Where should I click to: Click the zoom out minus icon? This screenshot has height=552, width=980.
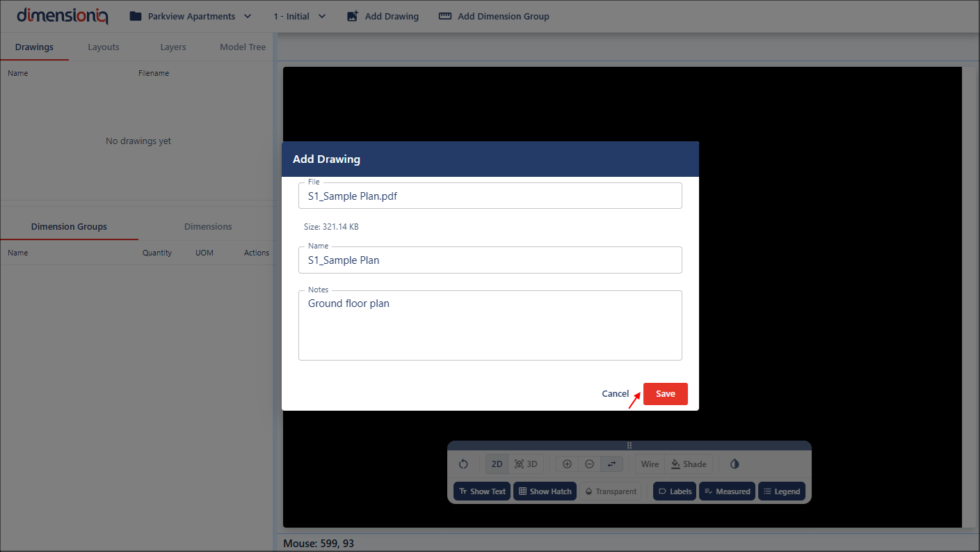[589, 464]
